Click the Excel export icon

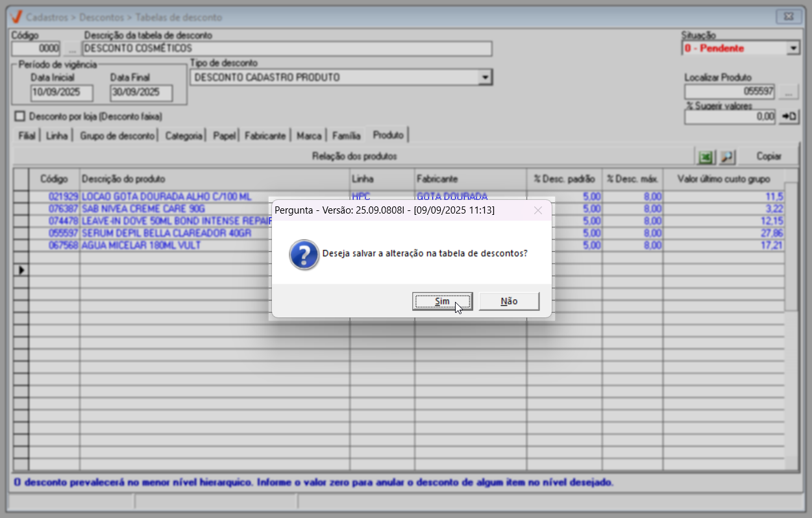(706, 156)
